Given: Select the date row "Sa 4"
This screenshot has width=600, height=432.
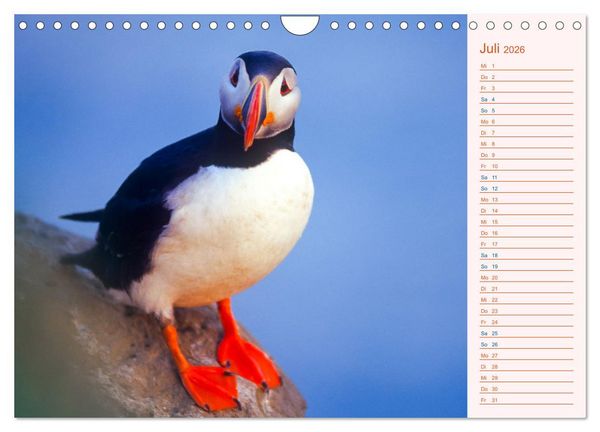Looking at the screenshot, I should tap(527, 99).
